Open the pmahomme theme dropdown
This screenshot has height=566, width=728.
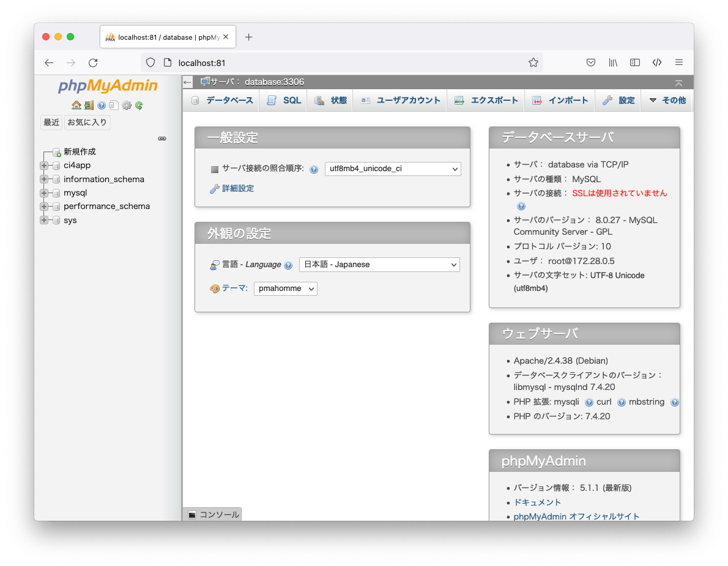click(286, 289)
